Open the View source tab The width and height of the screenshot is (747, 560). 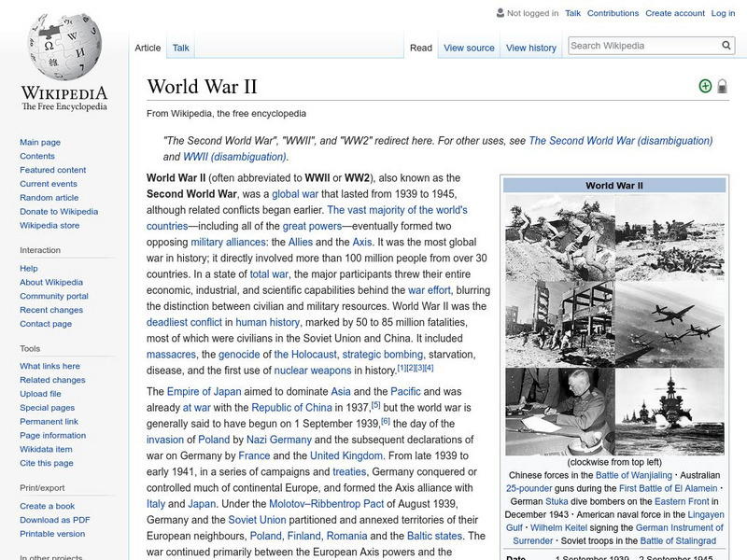pos(470,48)
